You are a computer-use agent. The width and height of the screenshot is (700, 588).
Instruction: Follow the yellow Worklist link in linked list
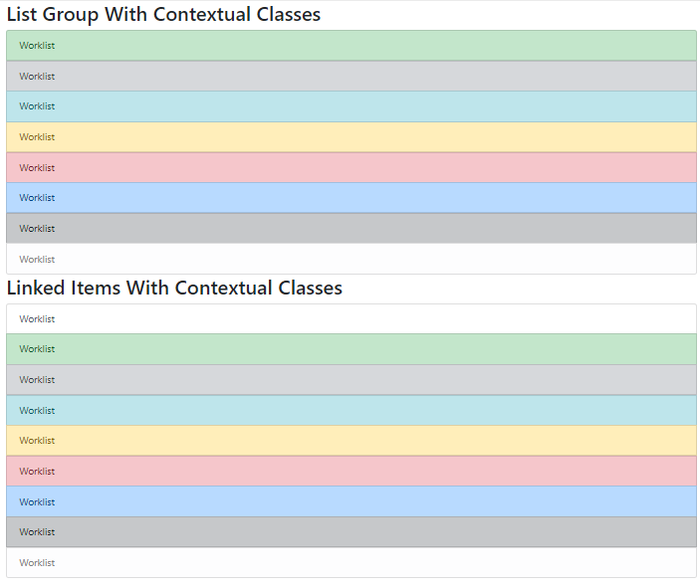coord(351,441)
